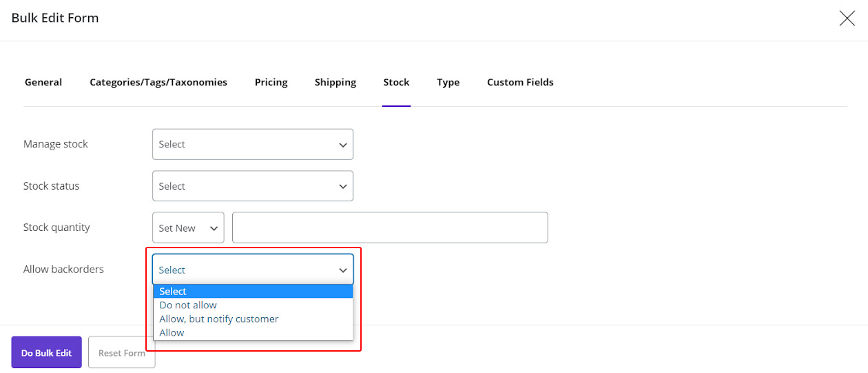Switch to the Type tab
The height and width of the screenshot is (373, 868).
pyautogui.click(x=448, y=82)
